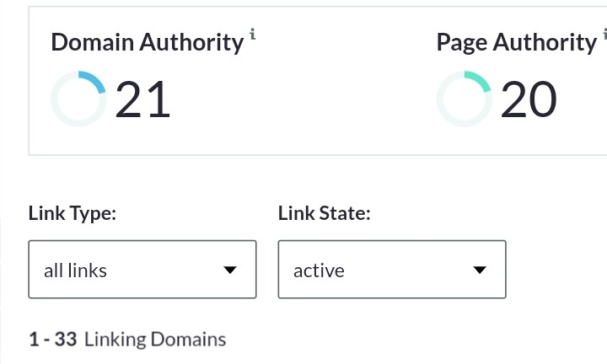The image size is (607, 364).
Task: Click the teal Page Authority progress ring
Action: click(464, 99)
